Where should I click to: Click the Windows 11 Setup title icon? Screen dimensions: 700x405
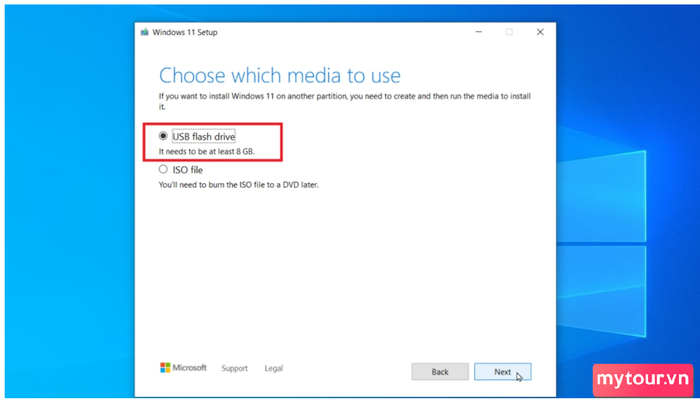click(145, 32)
